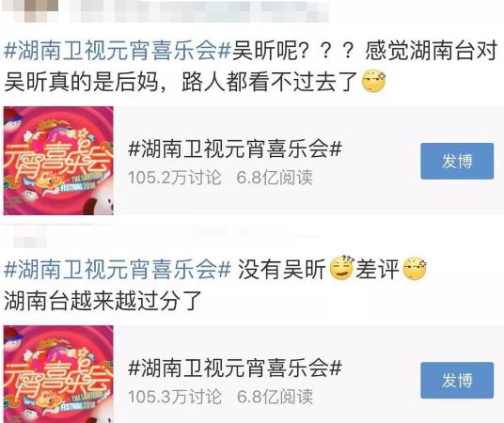
Task: Tap the 6.8亿阅读 count in the first card
Action: point(275,178)
